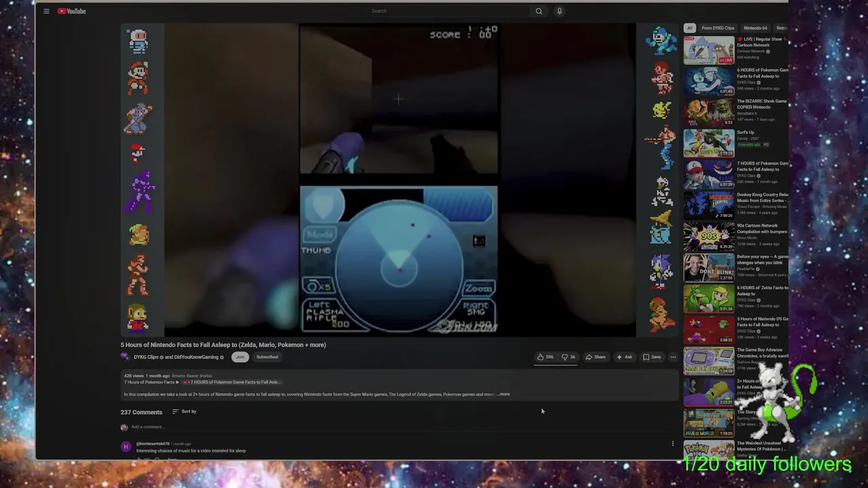Open 6 HOURS of Pokemon Game Facts thumbnail
This screenshot has width=868, height=488.
tap(709, 81)
